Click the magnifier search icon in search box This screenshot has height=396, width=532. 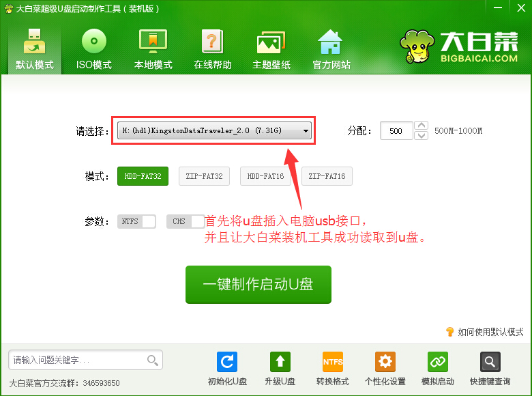[x=153, y=360]
